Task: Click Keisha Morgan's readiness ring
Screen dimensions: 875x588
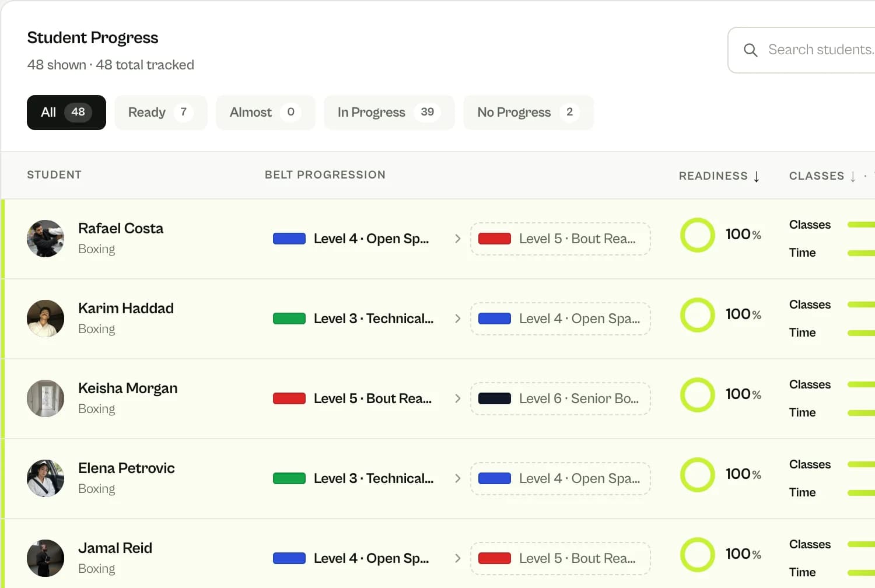Action: point(698,395)
